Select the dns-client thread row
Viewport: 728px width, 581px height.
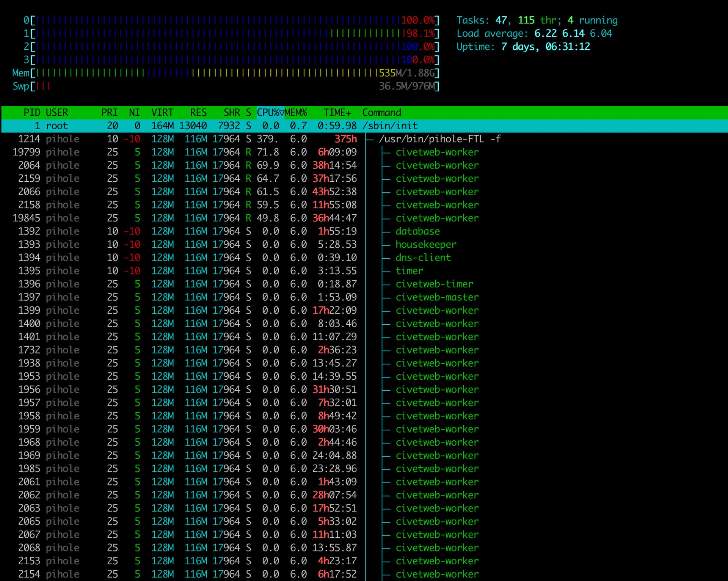tap(423, 258)
